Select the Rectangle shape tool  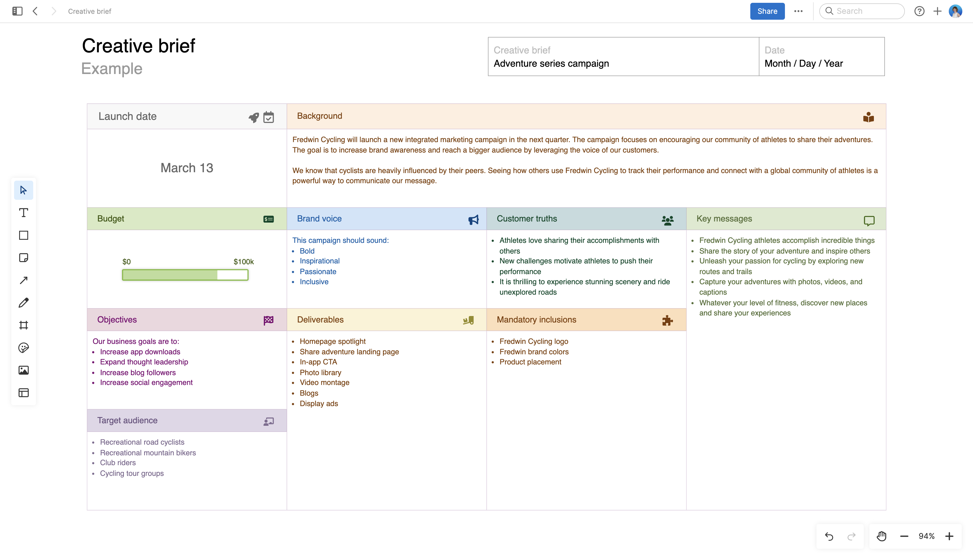23,235
